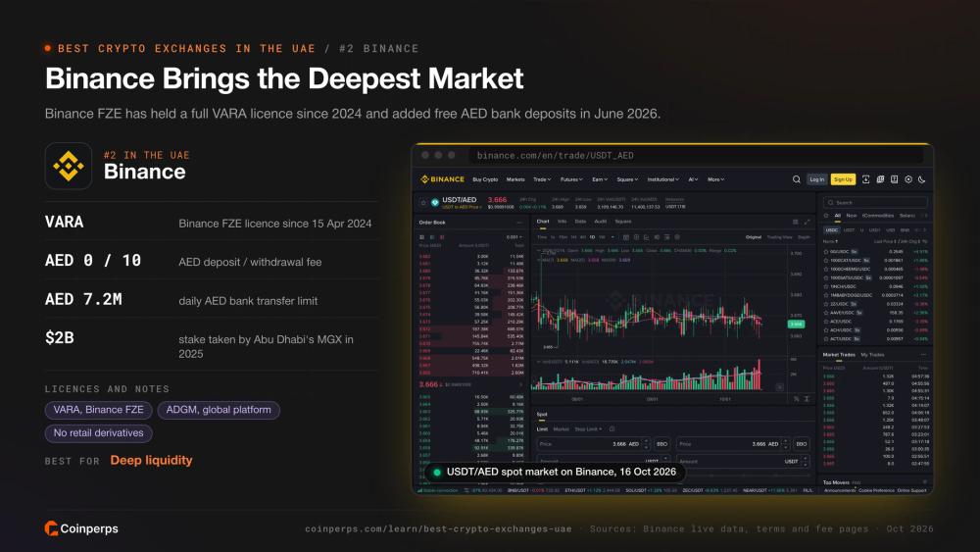Select the combined order book view icon
This screenshot has width=980, height=552.
[x=421, y=237]
